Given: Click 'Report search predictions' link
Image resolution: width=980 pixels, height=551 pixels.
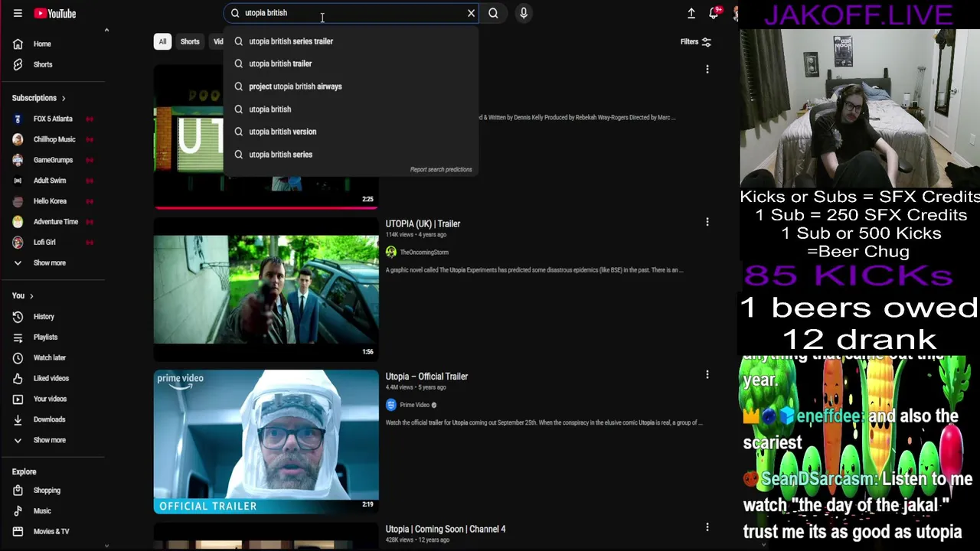Looking at the screenshot, I should click(x=441, y=169).
